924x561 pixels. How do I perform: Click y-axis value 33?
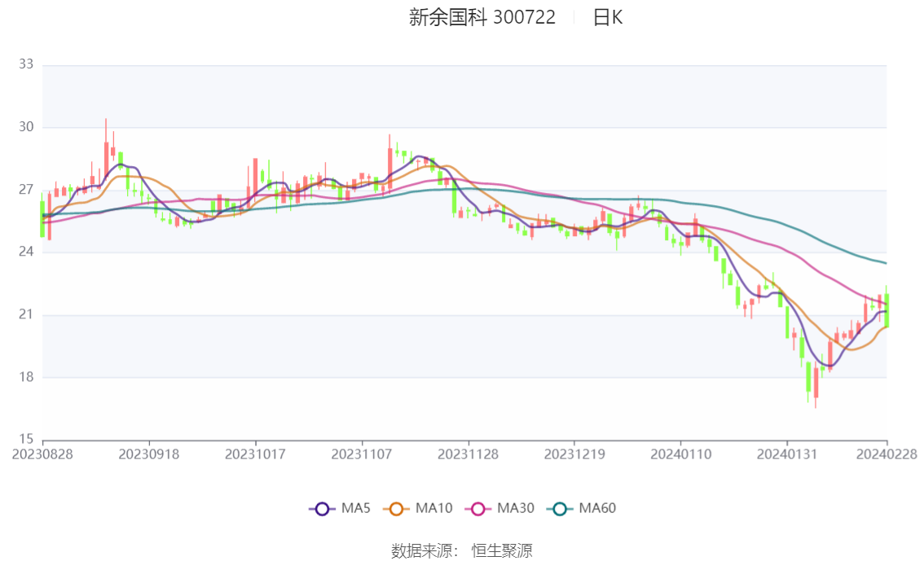26,64
